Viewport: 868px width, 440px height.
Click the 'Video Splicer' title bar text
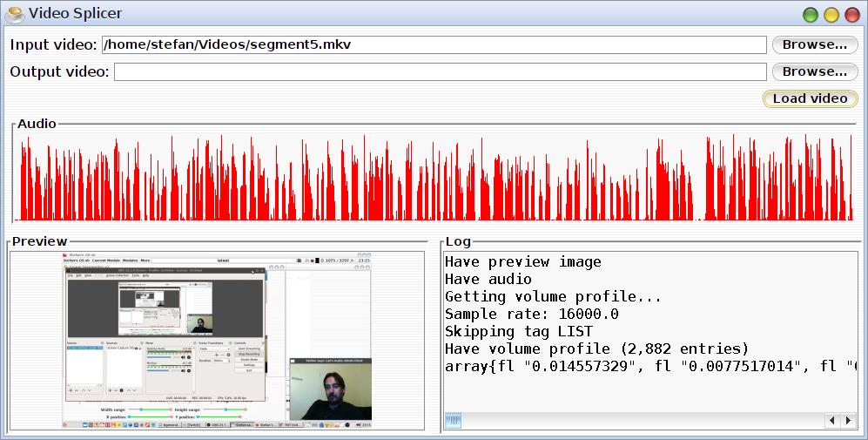click(75, 13)
